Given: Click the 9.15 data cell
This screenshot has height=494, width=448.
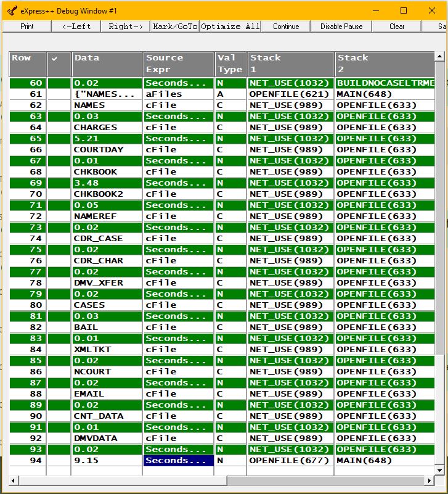Looking at the screenshot, I should tap(107, 461).
